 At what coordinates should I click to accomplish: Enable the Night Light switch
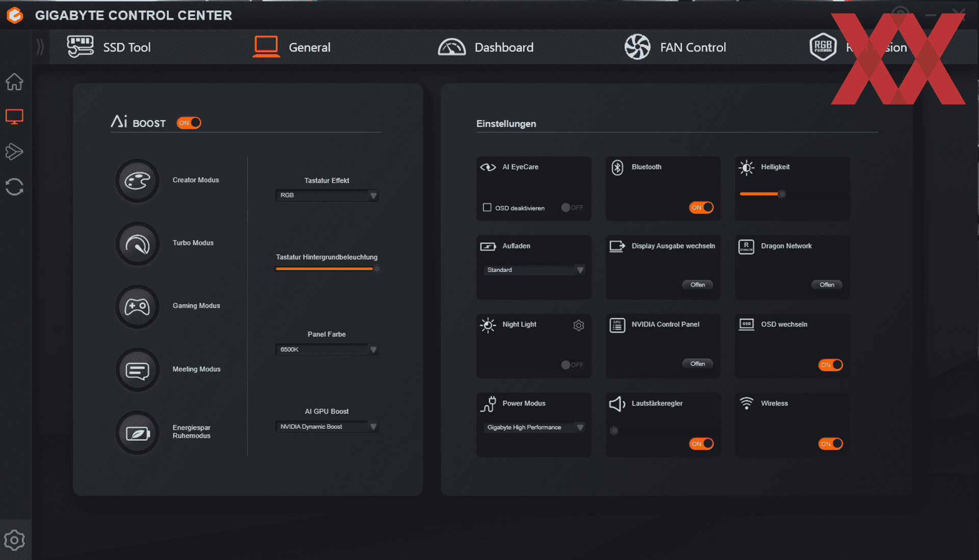click(x=572, y=365)
